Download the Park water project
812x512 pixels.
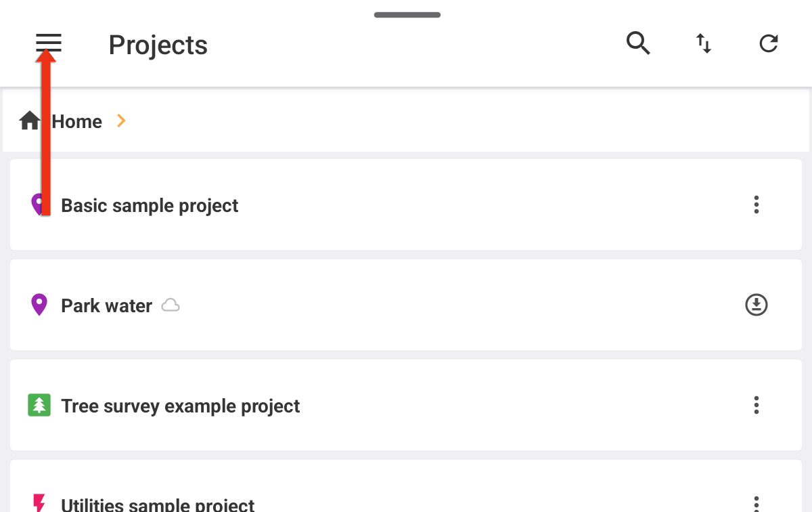pos(757,305)
